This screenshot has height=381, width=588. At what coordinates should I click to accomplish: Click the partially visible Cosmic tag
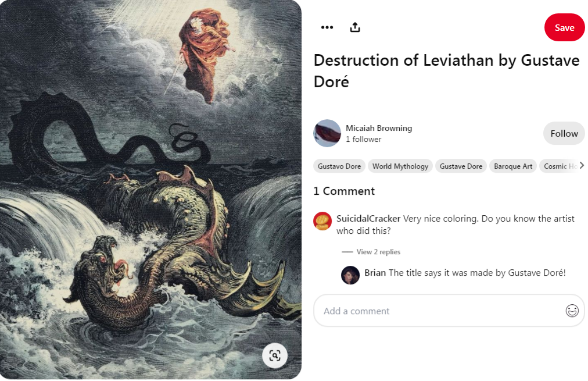point(560,166)
